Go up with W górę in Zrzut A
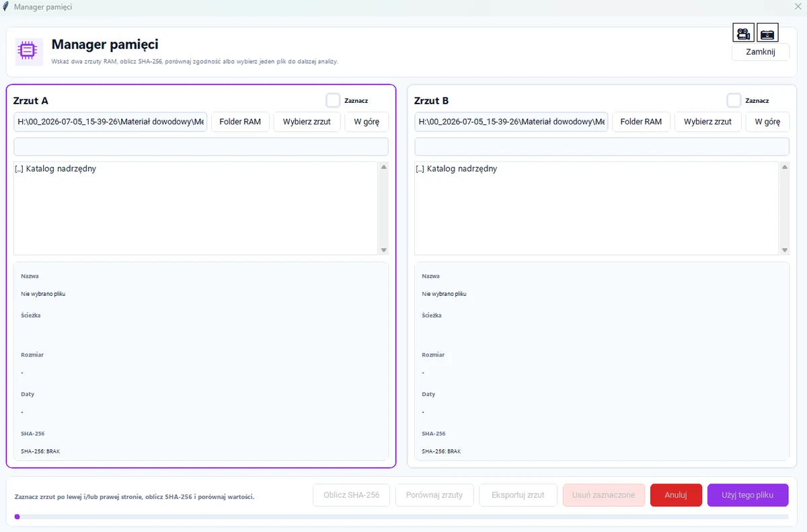The image size is (807, 532). (x=367, y=122)
